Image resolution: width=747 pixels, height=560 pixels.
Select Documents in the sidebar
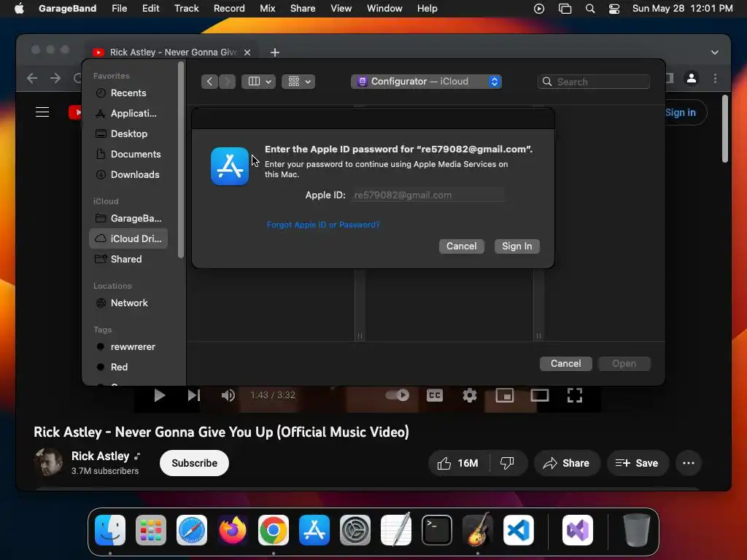(x=128, y=155)
